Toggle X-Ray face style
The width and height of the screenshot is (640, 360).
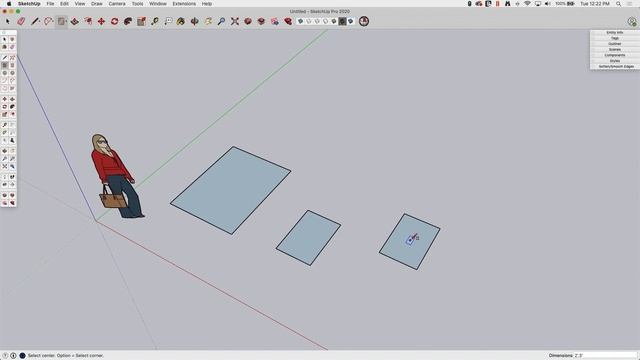pyautogui.click(x=300, y=21)
